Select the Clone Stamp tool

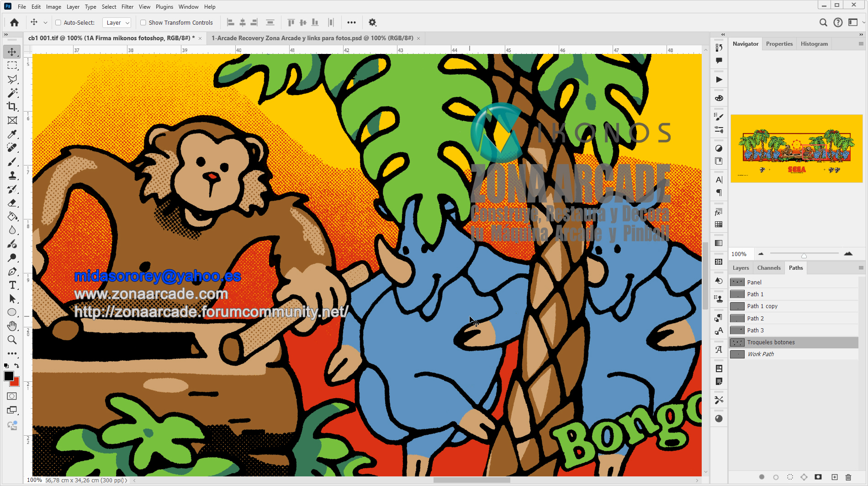[x=12, y=176]
